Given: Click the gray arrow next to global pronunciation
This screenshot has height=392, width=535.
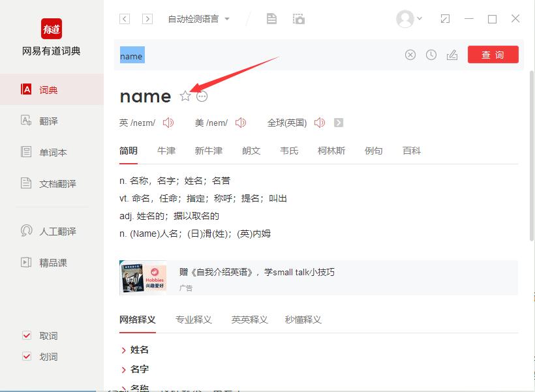Looking at the screenshot, I should point(339,123).
